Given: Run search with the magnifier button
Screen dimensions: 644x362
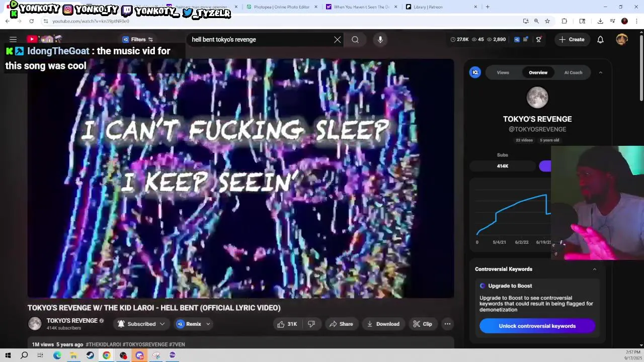Looking at the screenshot, I should pos(355,39).
